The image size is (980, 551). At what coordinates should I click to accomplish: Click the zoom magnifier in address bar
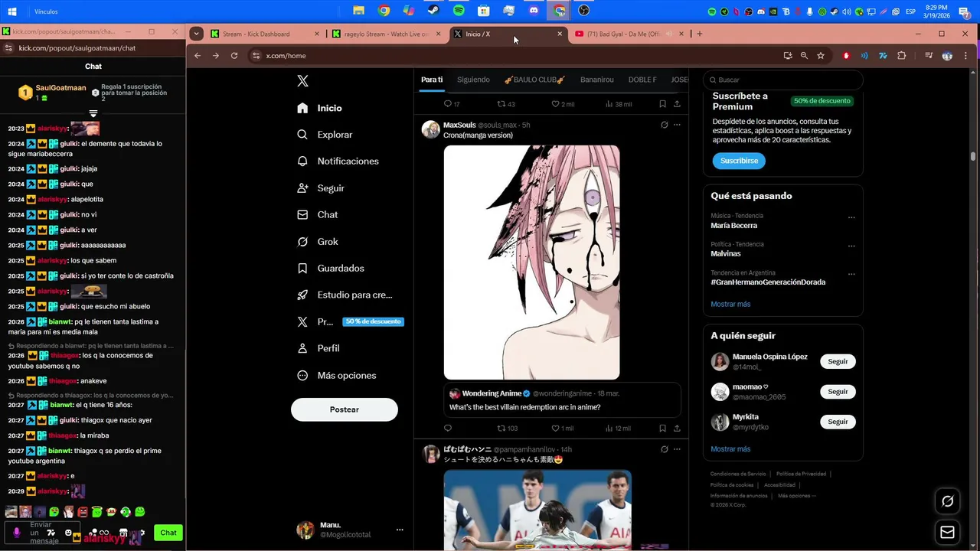pyautogui.click(x=804, y=56)
